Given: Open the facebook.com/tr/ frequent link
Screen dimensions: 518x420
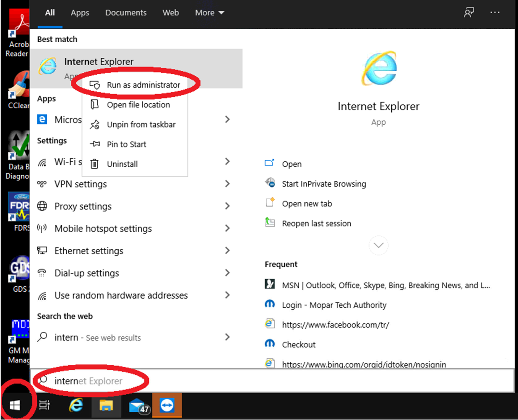Looking at the screenshot, I should coord(327,325).
